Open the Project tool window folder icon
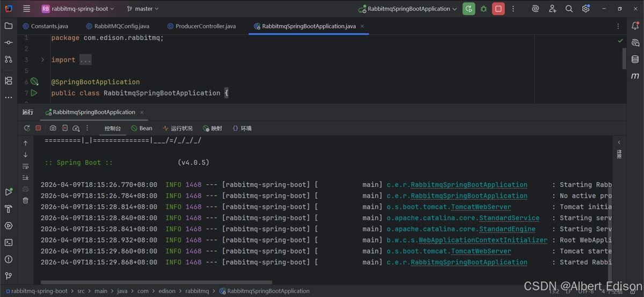644x297 pixels. click(x=9, y=26)
